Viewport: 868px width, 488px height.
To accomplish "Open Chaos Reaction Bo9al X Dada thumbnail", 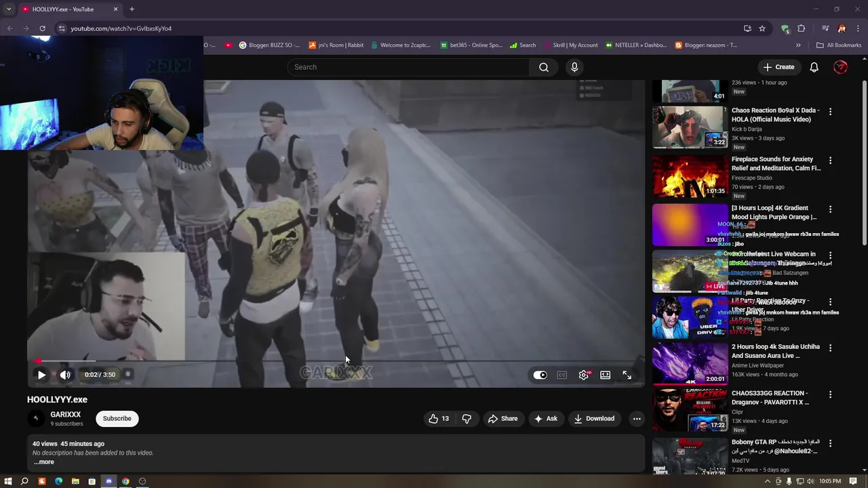I will click(x=690, y=127).
